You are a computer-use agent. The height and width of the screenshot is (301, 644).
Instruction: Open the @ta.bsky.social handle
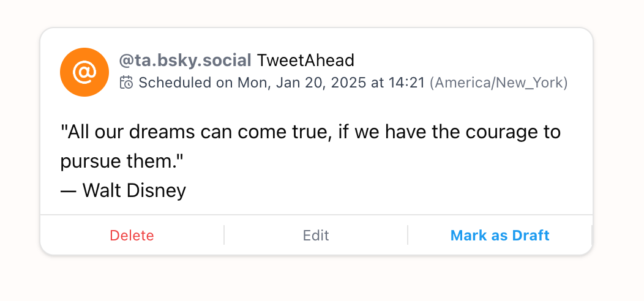185,61
